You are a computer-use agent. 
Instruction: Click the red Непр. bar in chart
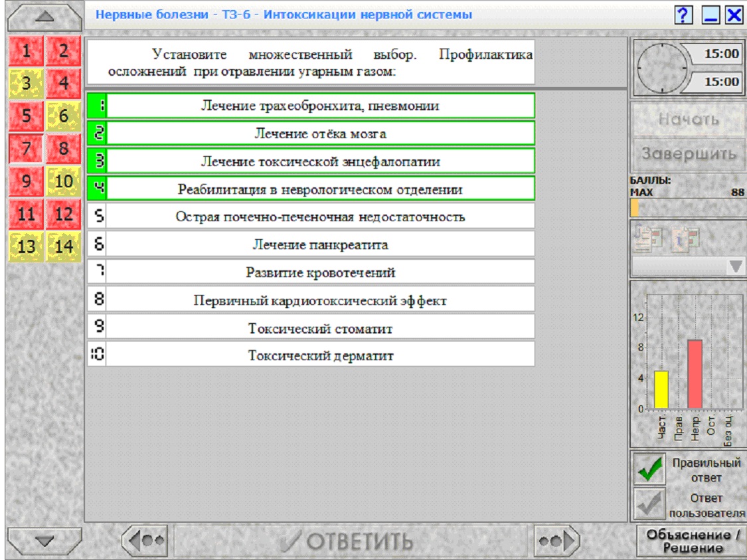point(695,374)
